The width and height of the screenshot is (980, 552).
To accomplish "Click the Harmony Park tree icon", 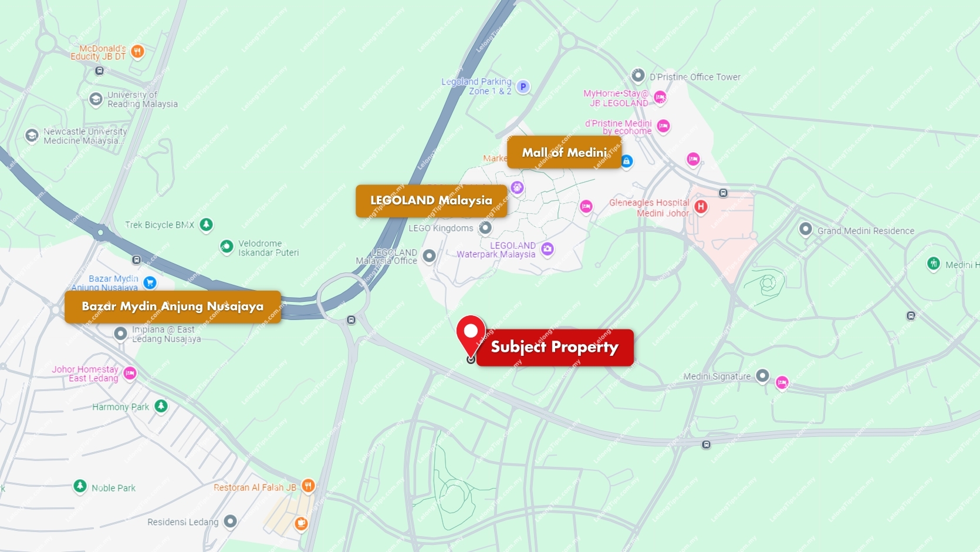I will click(x=161, y=406).
